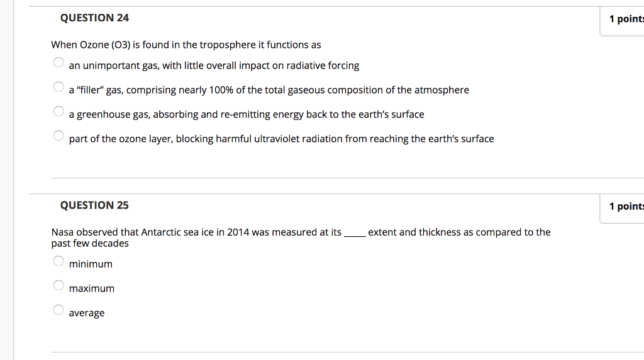Screen dimensions: 644x360
Task: Click the 'average' answer label
Action: coord(87,314)
